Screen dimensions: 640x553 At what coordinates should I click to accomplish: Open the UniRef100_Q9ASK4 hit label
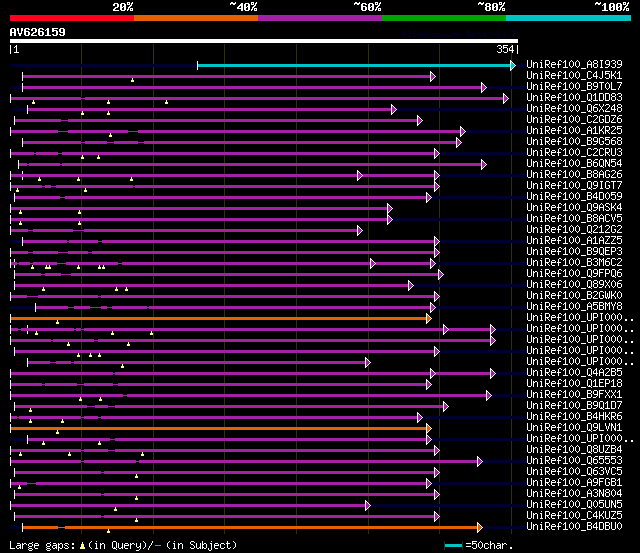point(574,208)
